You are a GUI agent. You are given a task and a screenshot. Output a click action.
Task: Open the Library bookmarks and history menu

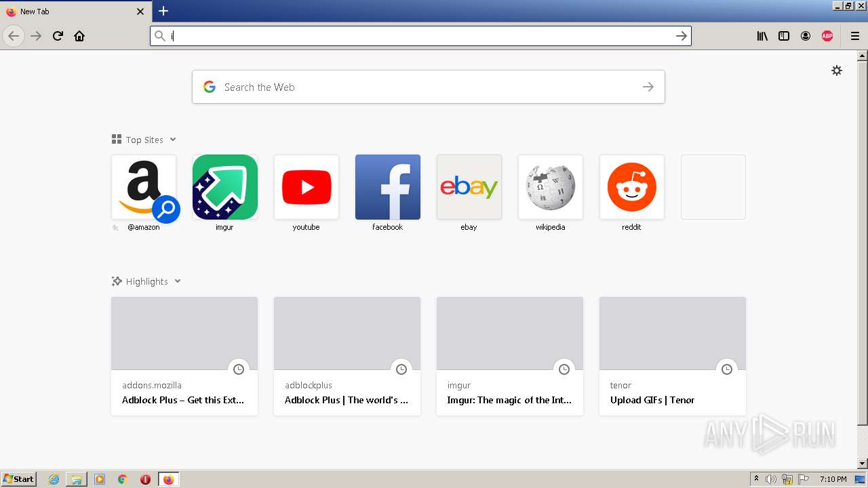tap(762, 36)
